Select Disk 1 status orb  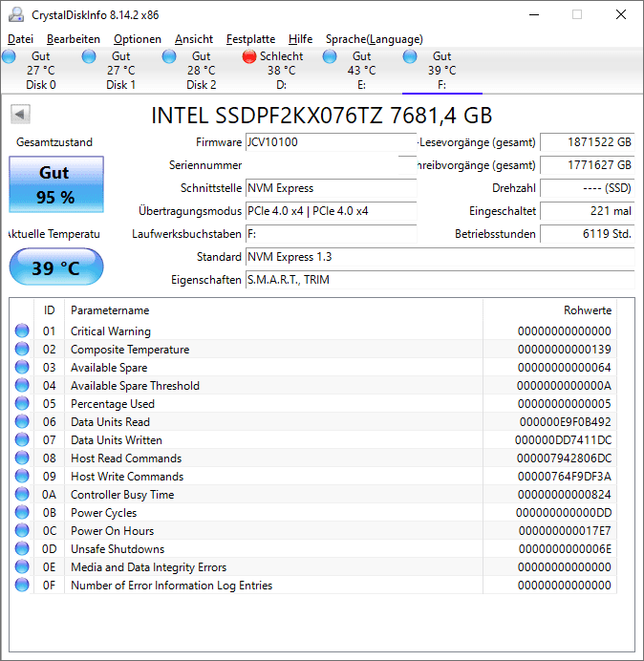[89, 56]
